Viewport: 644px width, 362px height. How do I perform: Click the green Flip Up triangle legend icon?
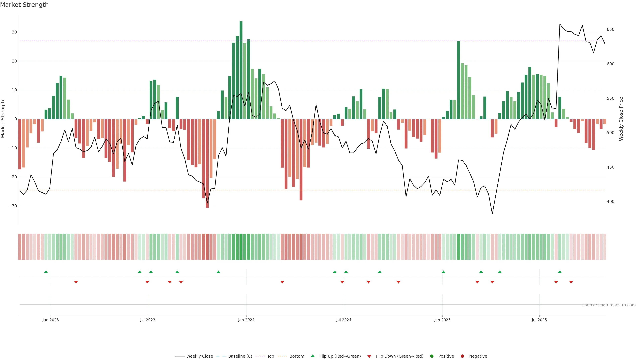coord(312,356)
